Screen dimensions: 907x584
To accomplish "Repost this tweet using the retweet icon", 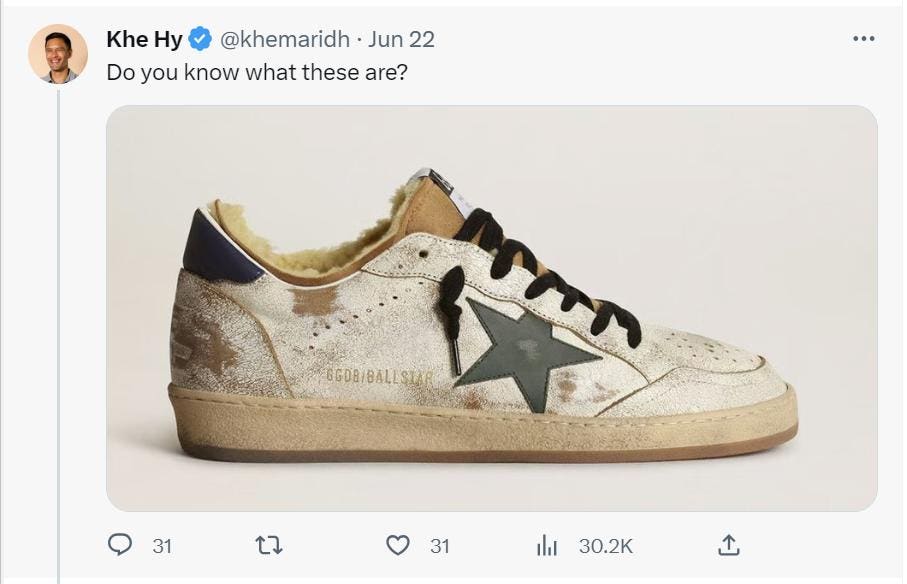I will coord(270,545).
